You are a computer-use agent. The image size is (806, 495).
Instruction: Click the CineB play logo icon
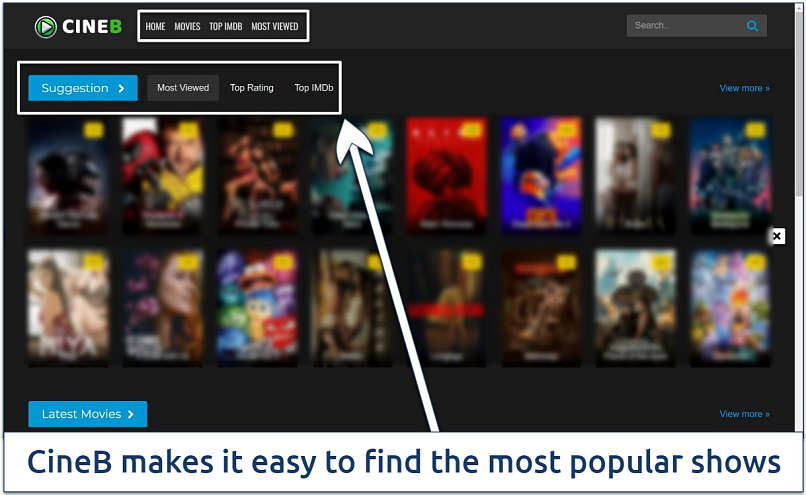[x=46, y=27]
